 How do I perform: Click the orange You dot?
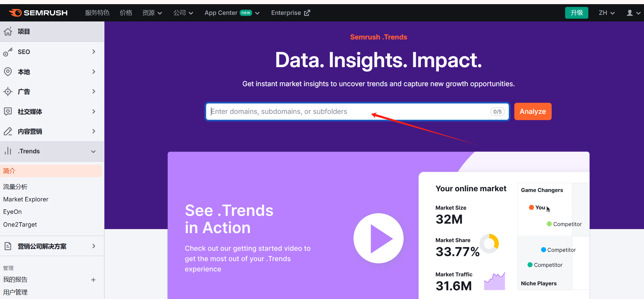click(x=531, y=207)
